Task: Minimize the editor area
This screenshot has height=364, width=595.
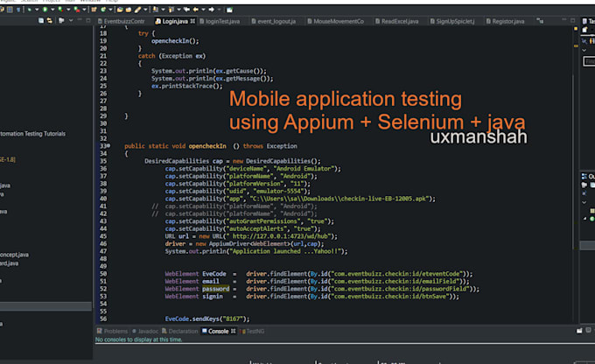Action: click(x=563, y=20)
